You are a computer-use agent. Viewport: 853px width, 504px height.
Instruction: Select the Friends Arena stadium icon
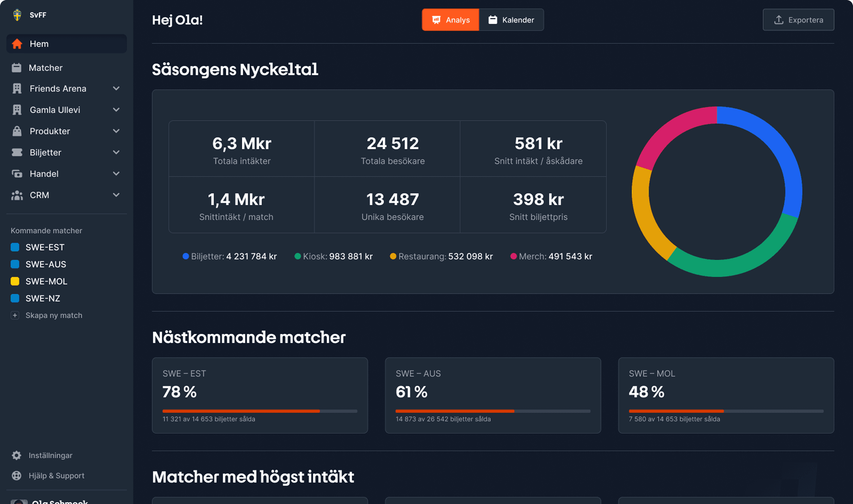(17, 88)
